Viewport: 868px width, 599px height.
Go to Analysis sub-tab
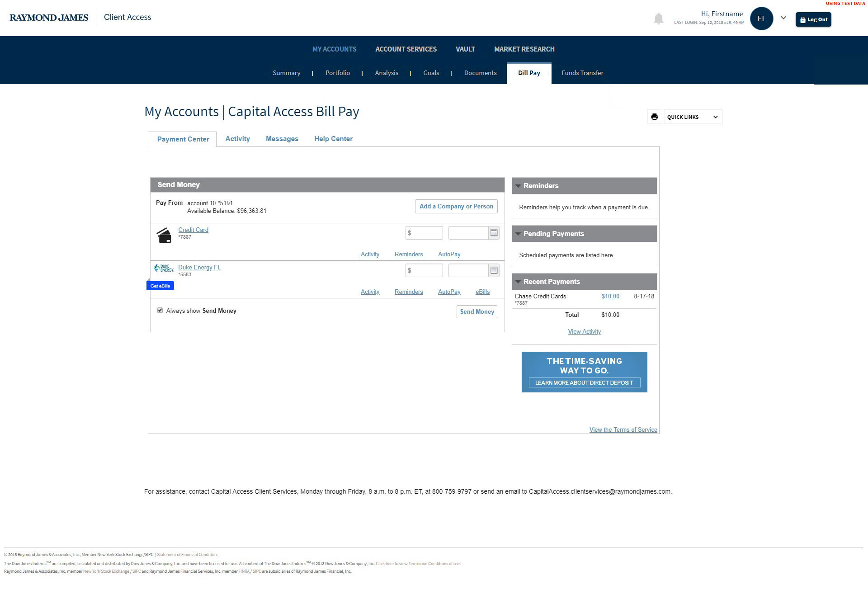[387, 73]
